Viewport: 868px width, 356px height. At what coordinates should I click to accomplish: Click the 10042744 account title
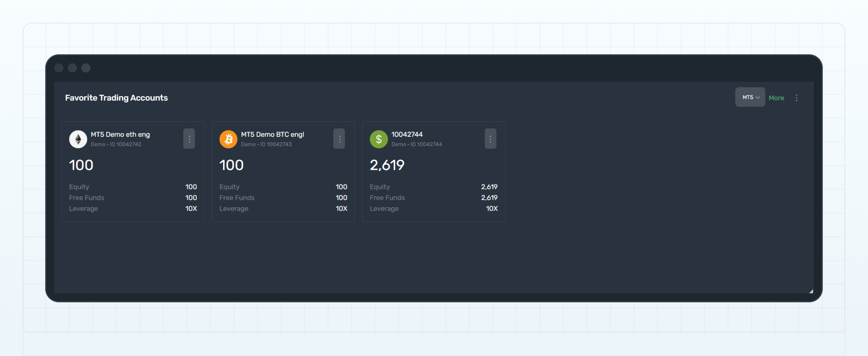(x=407, y=134)
